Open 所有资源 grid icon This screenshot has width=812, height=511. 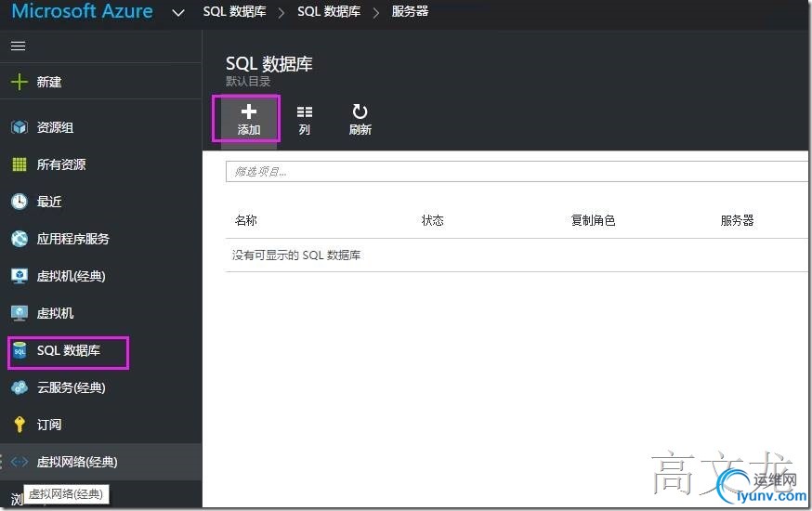[x=20, y=164]
